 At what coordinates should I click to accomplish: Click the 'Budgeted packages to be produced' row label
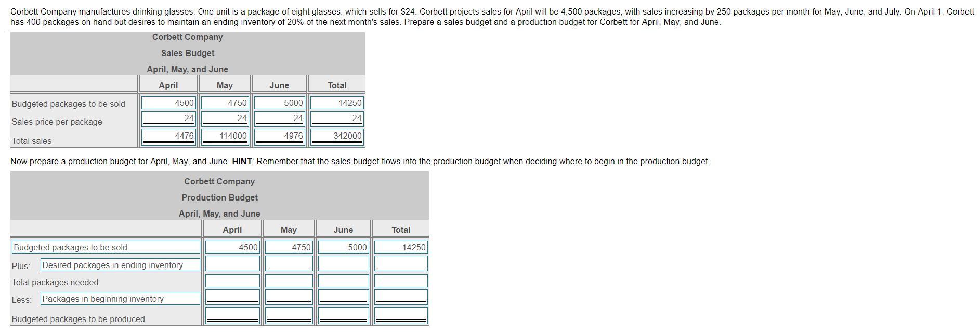(79, 319)
